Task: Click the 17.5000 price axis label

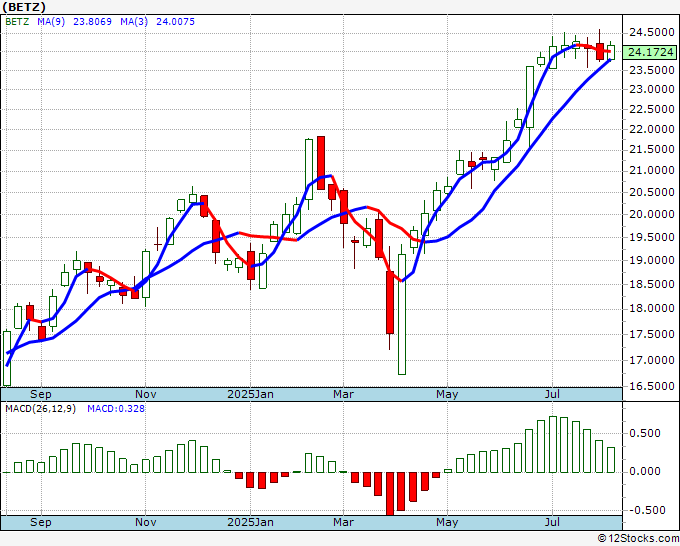Action: pyautogui.click(x=652, y=334)
